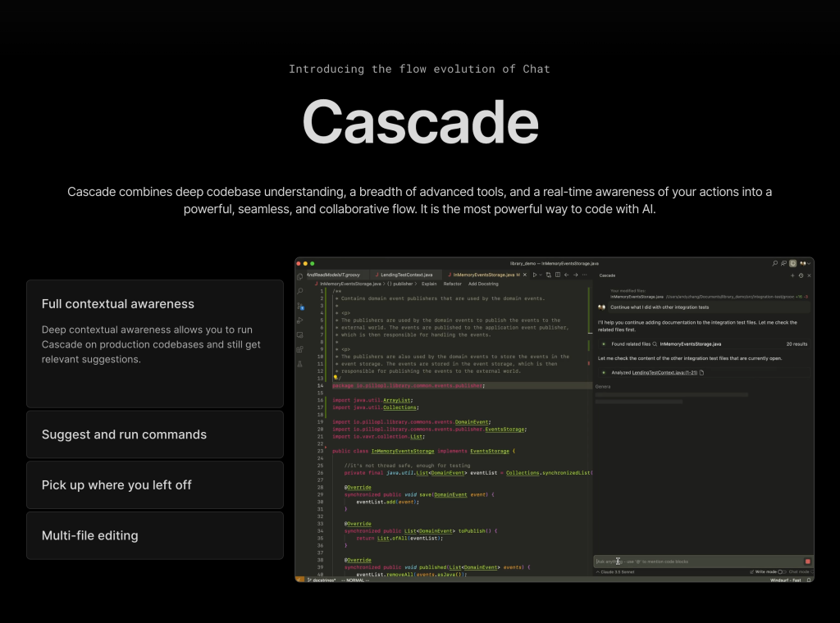The width and height of the screenshot is (840, 623).
Task: Click line 14 package declaration in the editor
Action: [x=409, y=385]
